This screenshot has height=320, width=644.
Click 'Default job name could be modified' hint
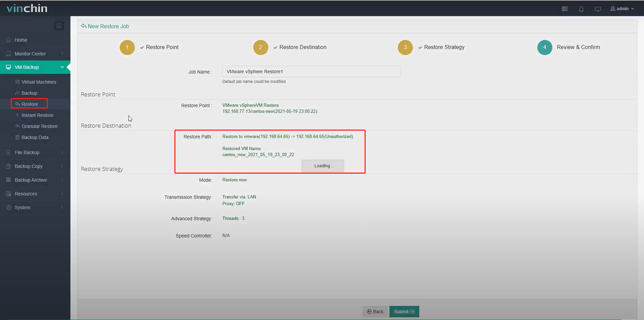254,82
